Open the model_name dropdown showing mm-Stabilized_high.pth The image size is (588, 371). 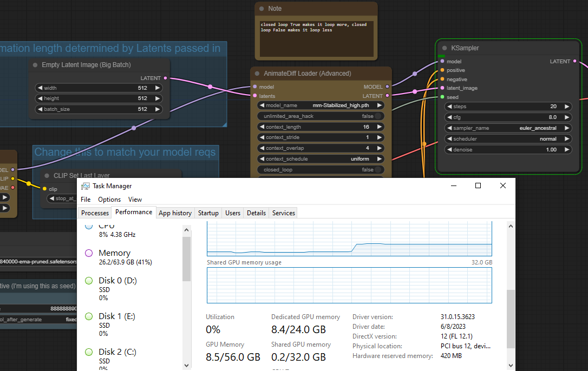coord(321,105)
